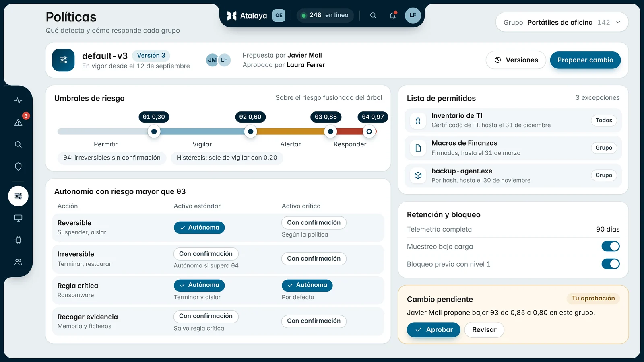Open the devices monitor icon in sidebar

(x=18, y=218)
